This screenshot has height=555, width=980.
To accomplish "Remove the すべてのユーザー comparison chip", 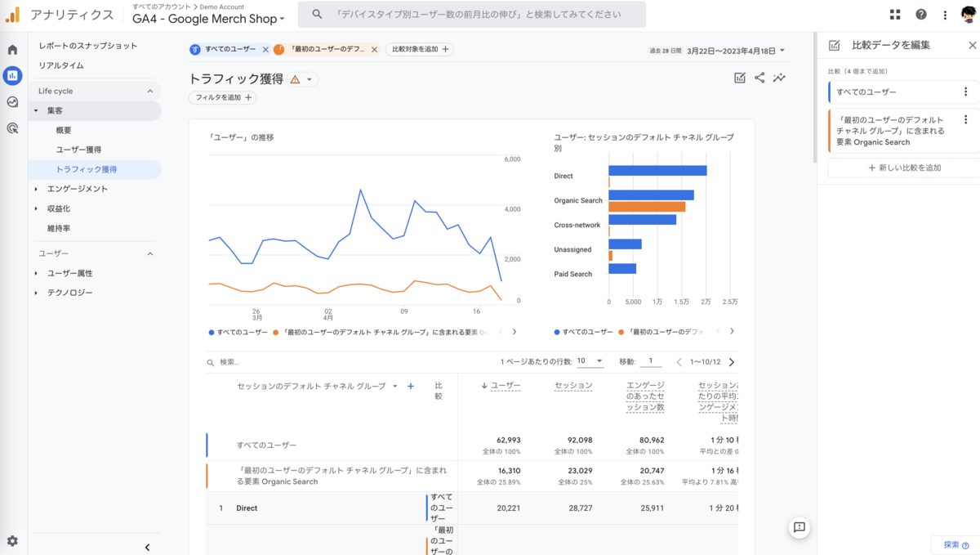I will tap(265, 49).
